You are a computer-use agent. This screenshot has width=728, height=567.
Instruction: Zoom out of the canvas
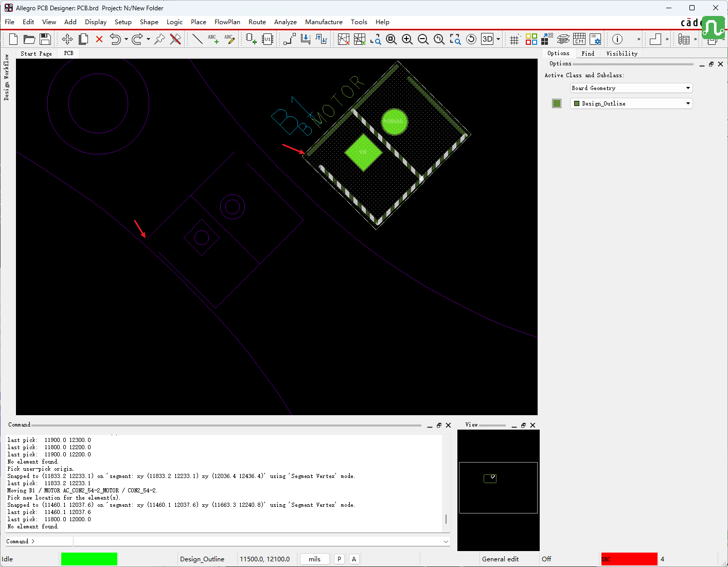[x=423, y=39]
